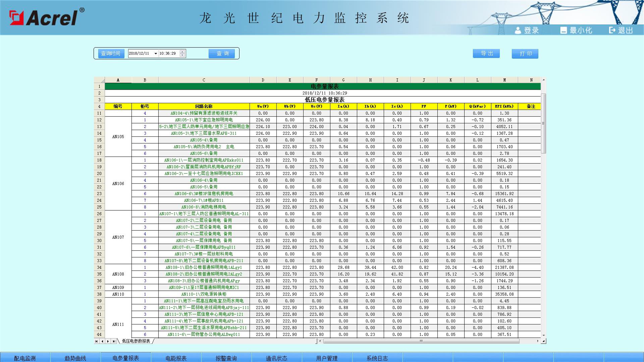Image resolution: width=644 pixels, height=362 pixels.
Task: Click the 查询时间 label button
Action: [x=111, y=54]
